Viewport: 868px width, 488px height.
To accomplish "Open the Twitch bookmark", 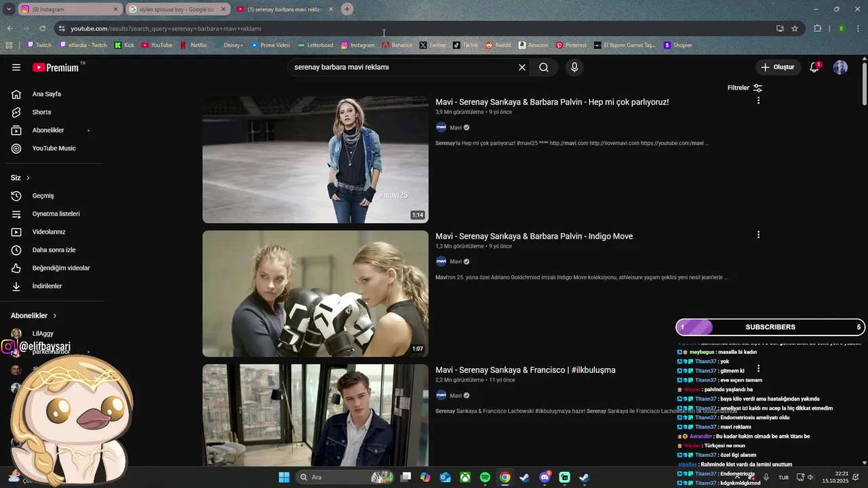I will 39,45.
